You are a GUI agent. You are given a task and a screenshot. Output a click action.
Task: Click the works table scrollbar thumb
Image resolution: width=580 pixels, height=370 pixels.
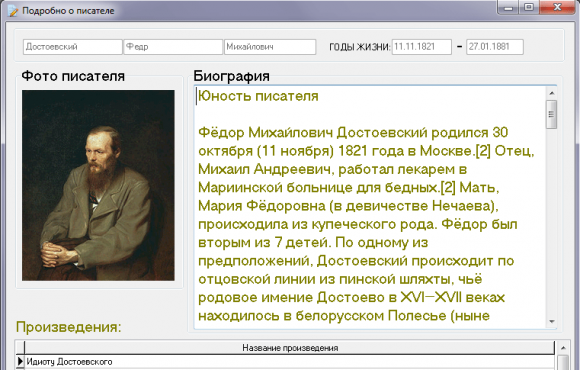(563, 363)
